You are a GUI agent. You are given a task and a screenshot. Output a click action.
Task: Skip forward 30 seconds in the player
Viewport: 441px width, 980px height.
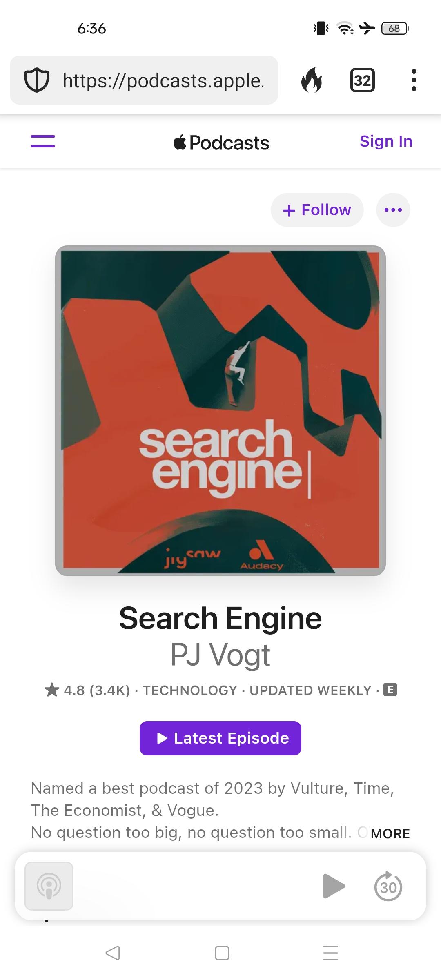(x=388, y=886)
